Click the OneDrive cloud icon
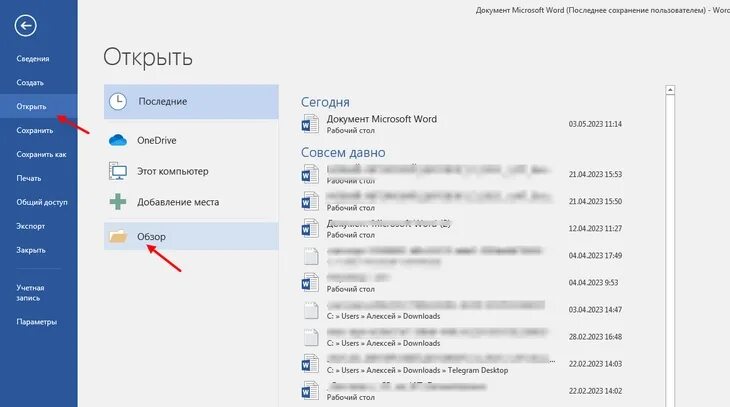 pos(118,140)
